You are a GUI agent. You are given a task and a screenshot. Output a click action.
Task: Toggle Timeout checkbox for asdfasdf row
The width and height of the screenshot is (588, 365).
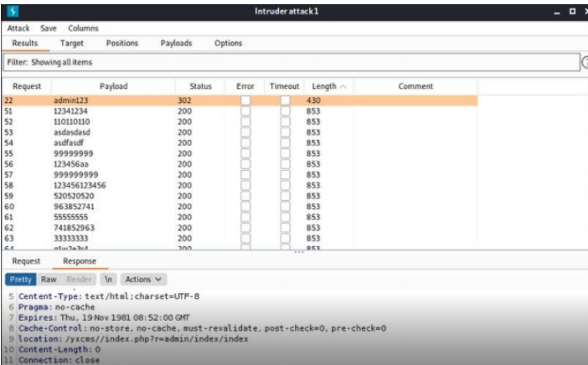point(285,143)
